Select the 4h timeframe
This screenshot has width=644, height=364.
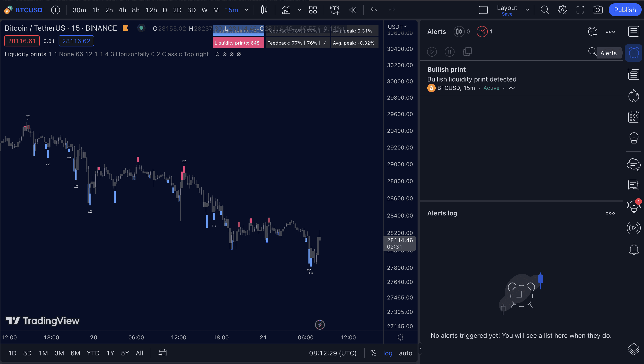[x=122, y=10]
